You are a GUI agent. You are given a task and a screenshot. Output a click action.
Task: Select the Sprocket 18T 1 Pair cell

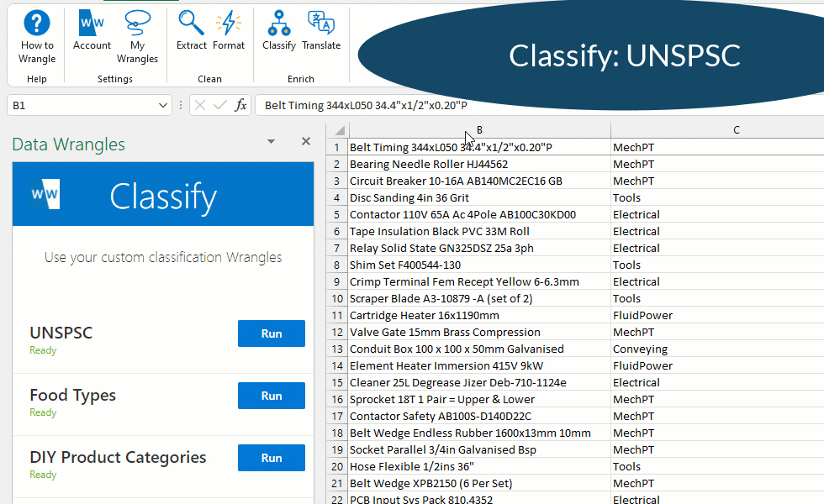(x=479, y=400)
